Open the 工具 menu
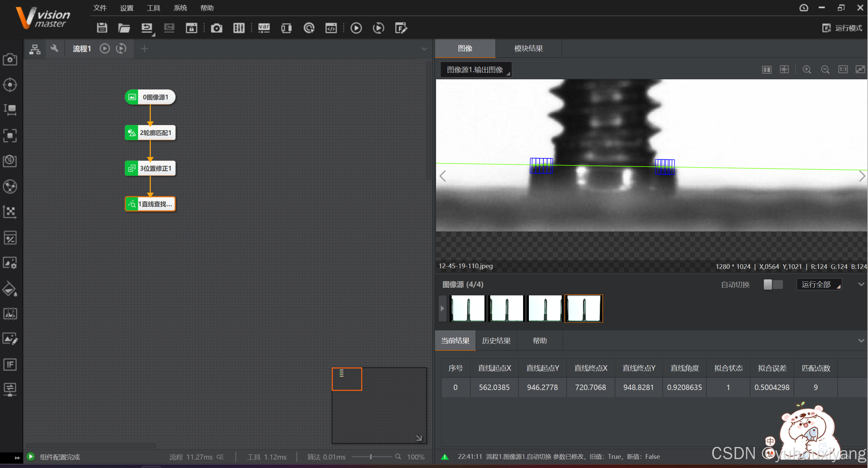 click(153, 8)
